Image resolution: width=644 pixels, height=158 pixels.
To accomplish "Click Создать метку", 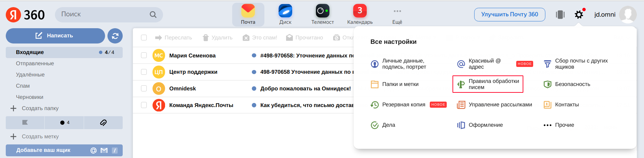I will tap(35, 137).
